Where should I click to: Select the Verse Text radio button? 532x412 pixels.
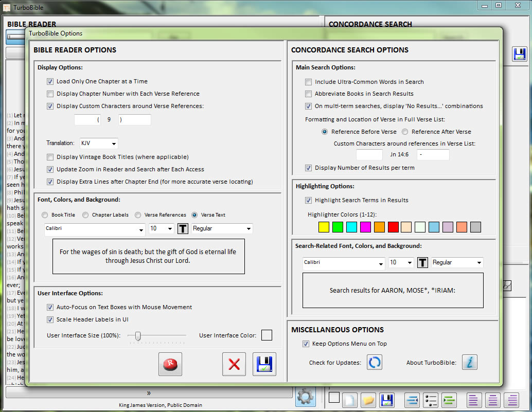[x=194, y=215]
